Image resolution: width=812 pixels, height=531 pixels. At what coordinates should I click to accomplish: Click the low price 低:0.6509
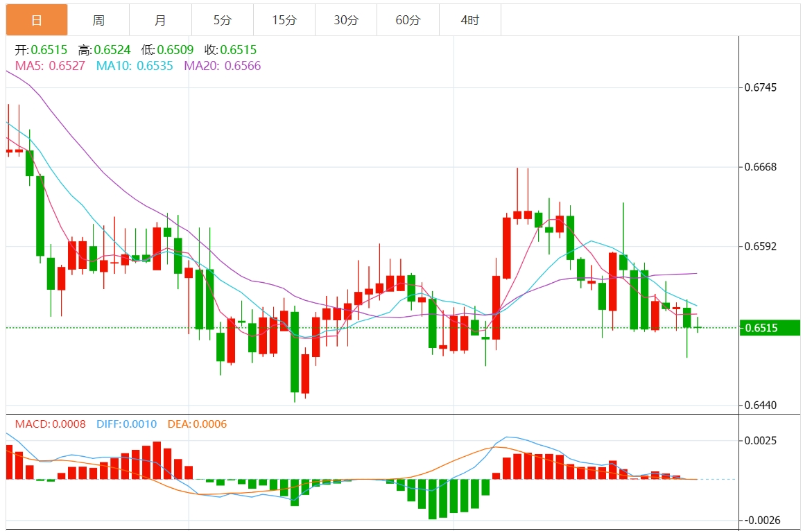pyautogui.click(x=167, y=50)
